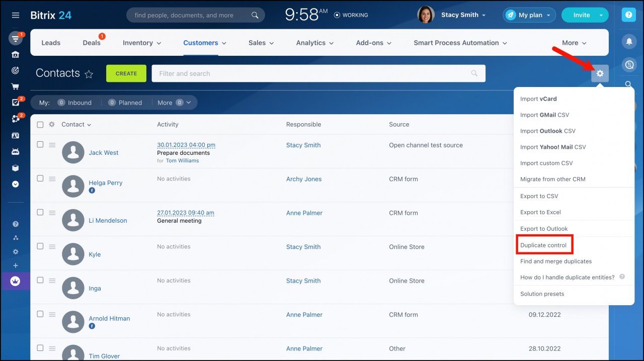Click the Filter and search field

[318, 73]
